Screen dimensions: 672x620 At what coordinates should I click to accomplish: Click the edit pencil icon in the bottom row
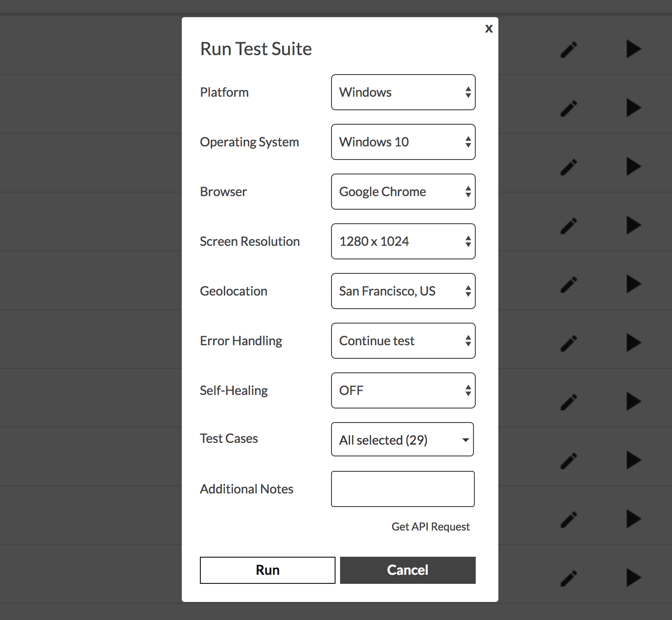tap(569, 578)
